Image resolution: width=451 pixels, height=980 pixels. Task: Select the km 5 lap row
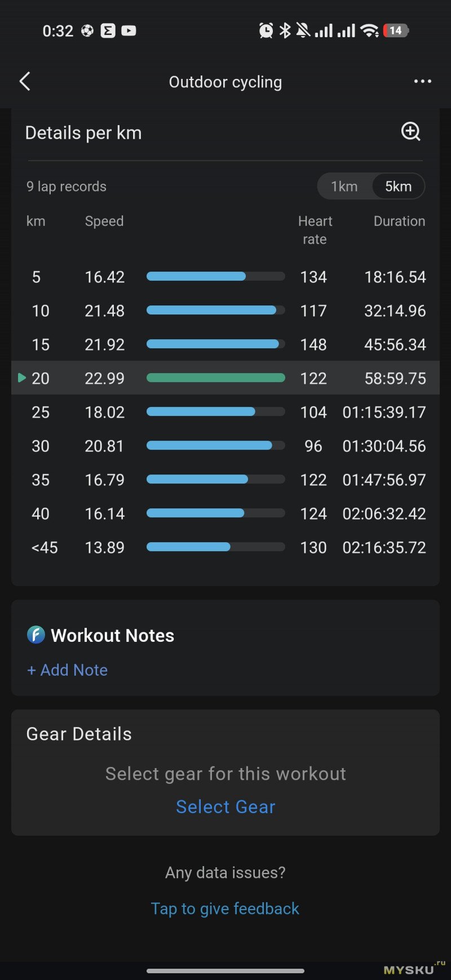point(225,277)
